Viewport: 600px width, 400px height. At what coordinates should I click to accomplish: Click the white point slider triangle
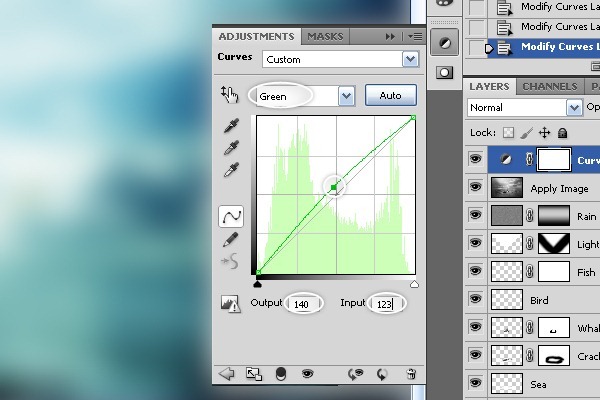(x=414, y=284)
